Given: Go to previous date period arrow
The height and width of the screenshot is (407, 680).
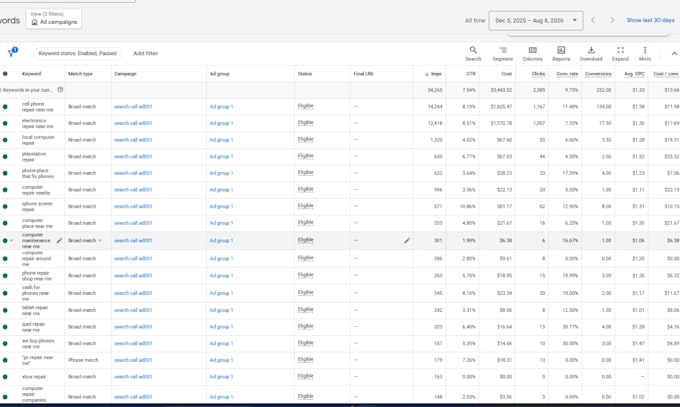Looking at the screenshot, I should click(x=593, y=20).
